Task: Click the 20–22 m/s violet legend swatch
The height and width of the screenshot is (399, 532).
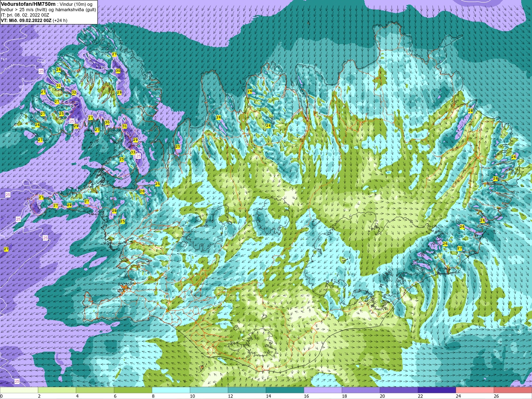Action: pyautogui.click(x=399, y=390)
